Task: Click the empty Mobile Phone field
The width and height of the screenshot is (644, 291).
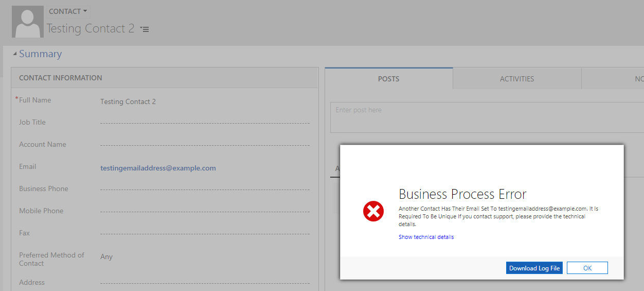Action: [x=205, y=212]
